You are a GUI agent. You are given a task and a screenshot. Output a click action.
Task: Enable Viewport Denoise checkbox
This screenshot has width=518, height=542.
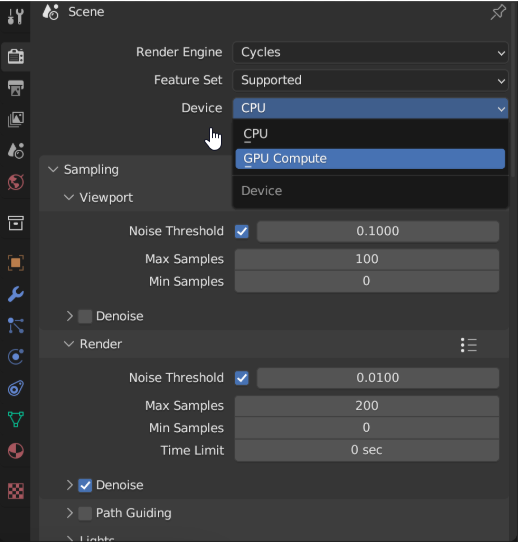click(85, 316)
